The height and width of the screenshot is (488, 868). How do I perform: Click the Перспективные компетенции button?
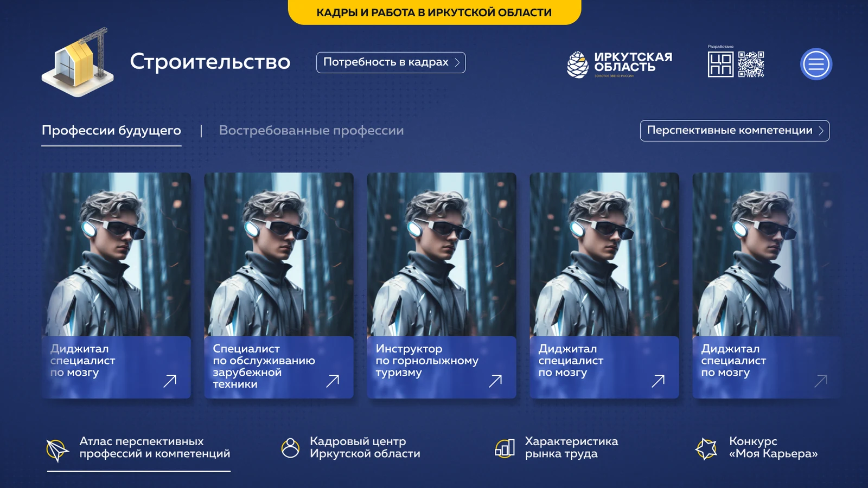pyautogui.click(x=735, y=131)
